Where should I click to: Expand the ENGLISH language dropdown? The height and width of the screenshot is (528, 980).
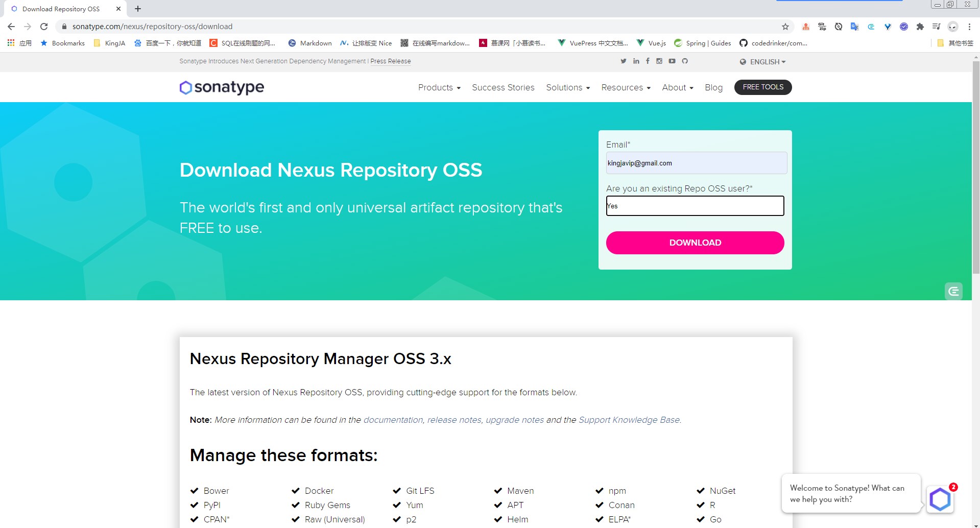[763, 62]
